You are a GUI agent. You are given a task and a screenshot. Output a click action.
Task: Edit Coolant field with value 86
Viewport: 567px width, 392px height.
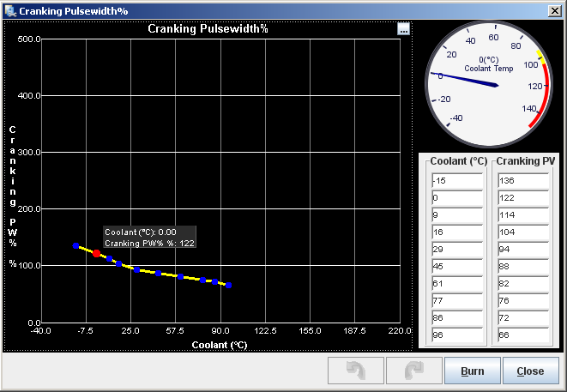457,318
